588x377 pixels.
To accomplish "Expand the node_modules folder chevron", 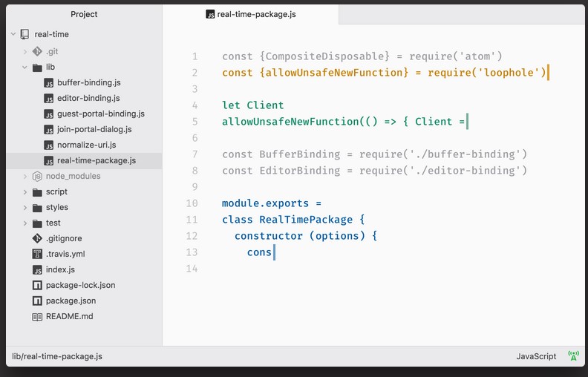I will (25, 176).
